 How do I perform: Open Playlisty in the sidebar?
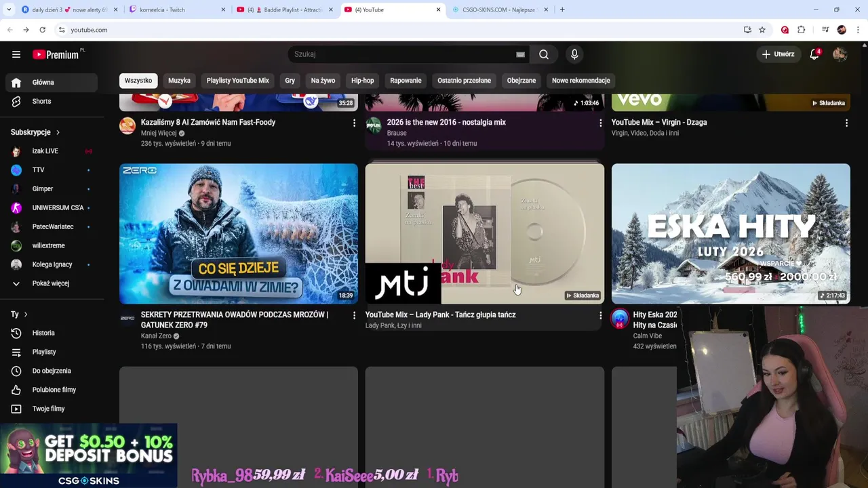click(52, 352)
